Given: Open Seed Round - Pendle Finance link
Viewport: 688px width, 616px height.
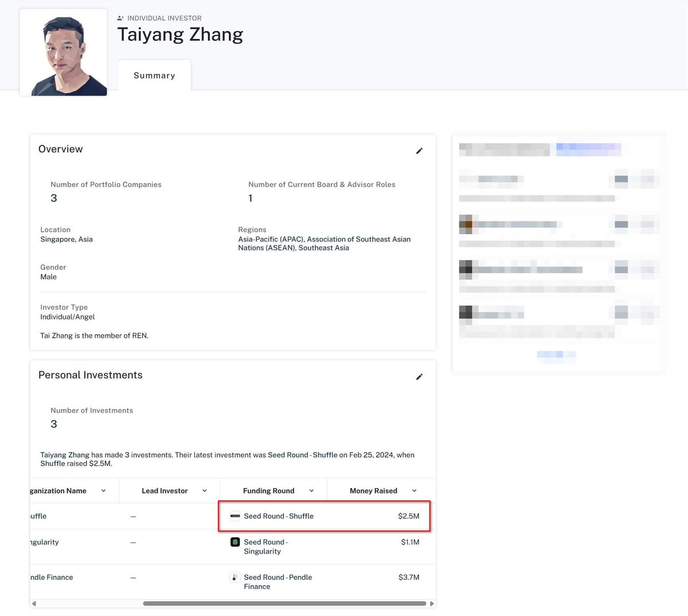Looking at the screenshot, I should coord(278,582).
